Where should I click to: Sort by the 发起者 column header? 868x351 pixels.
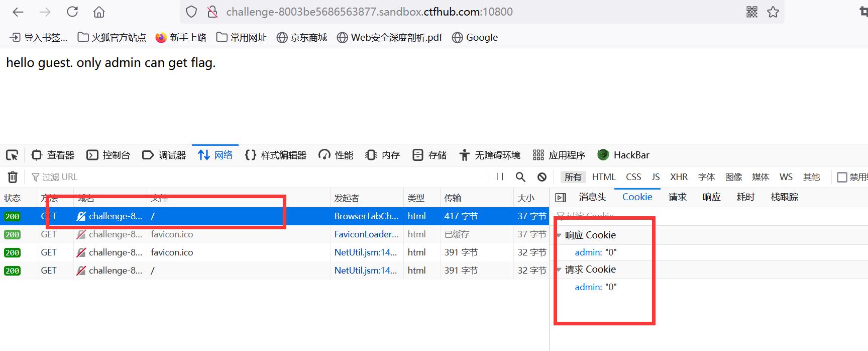coord(367,198)
